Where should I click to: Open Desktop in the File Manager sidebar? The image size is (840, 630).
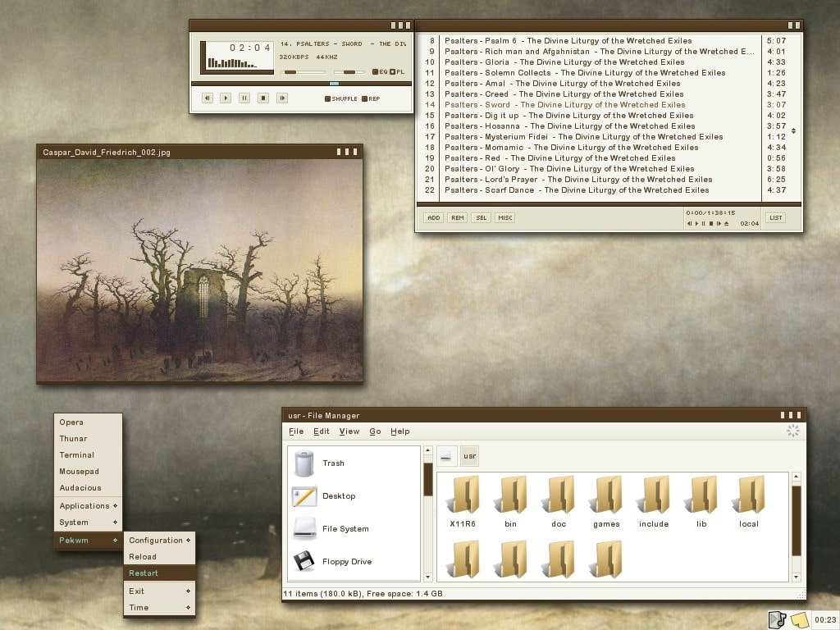(x=354, y=496)
